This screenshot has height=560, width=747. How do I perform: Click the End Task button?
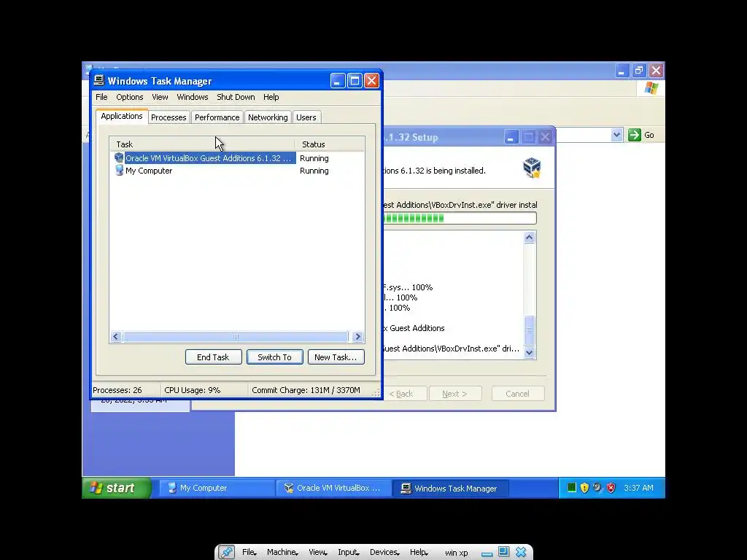(214, 357)
